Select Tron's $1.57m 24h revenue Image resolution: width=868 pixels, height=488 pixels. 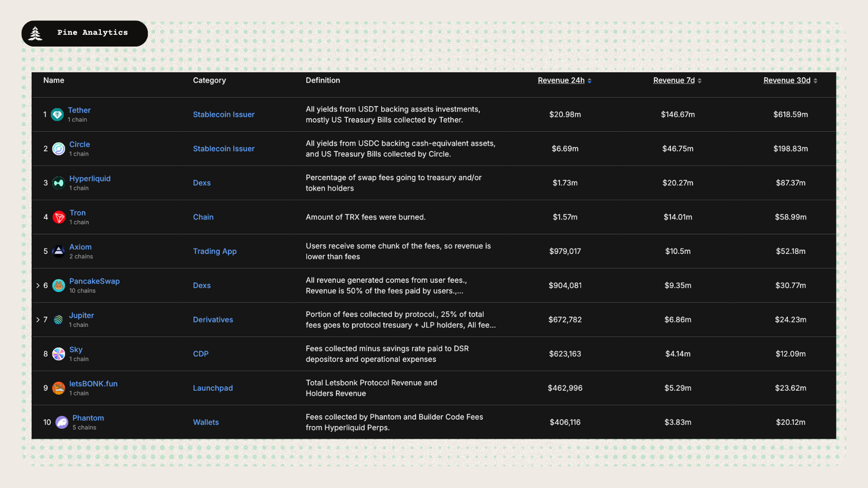point(565,217)
